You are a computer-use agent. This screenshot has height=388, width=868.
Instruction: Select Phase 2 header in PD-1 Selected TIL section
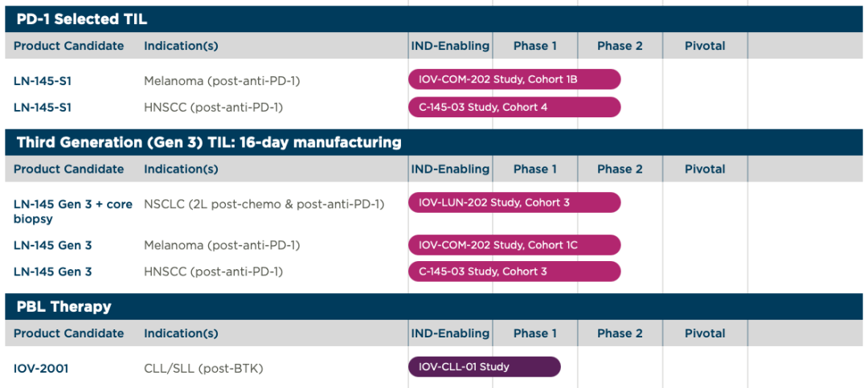pos(620,46)
